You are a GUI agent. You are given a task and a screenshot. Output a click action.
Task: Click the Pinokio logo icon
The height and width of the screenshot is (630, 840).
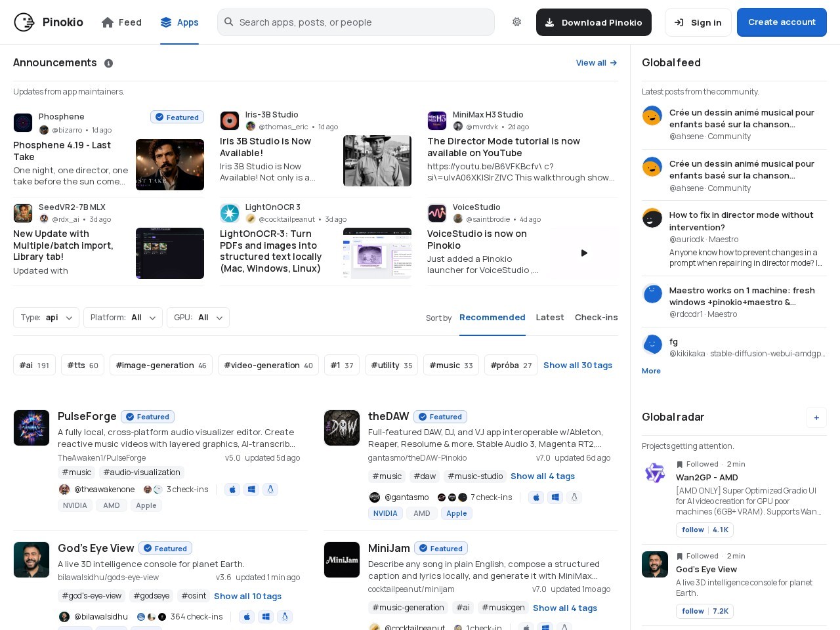pyautogui.click(x=24, y=22)
